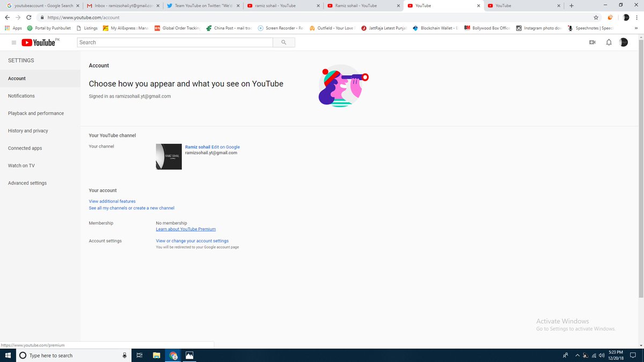Screen dimensions: 644x362
Task: Open the Speechnotes bookmark
Action: 591,28
